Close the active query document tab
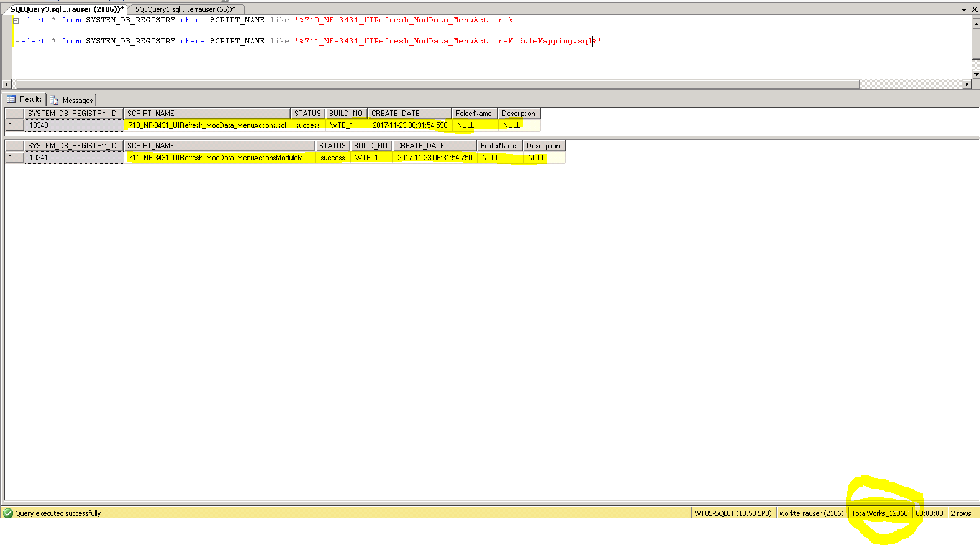The height and width of the screenshot is (545, 980). [x=974, y=10]
